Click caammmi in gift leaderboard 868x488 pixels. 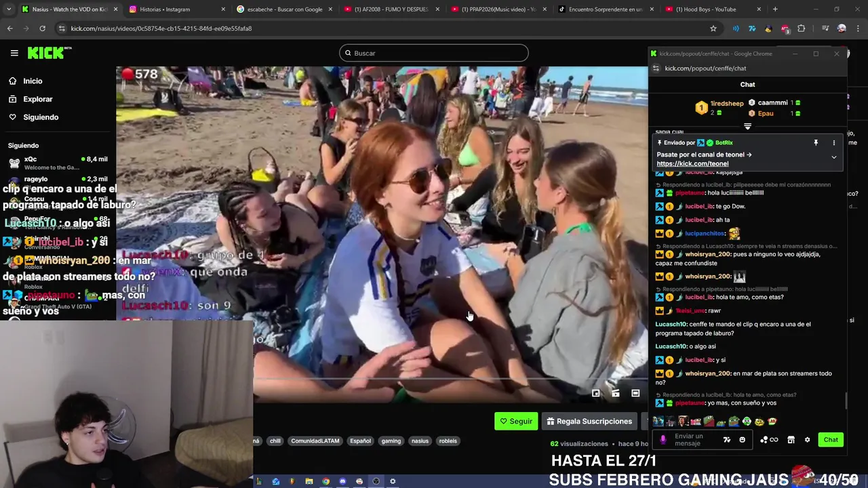(772, 103)
